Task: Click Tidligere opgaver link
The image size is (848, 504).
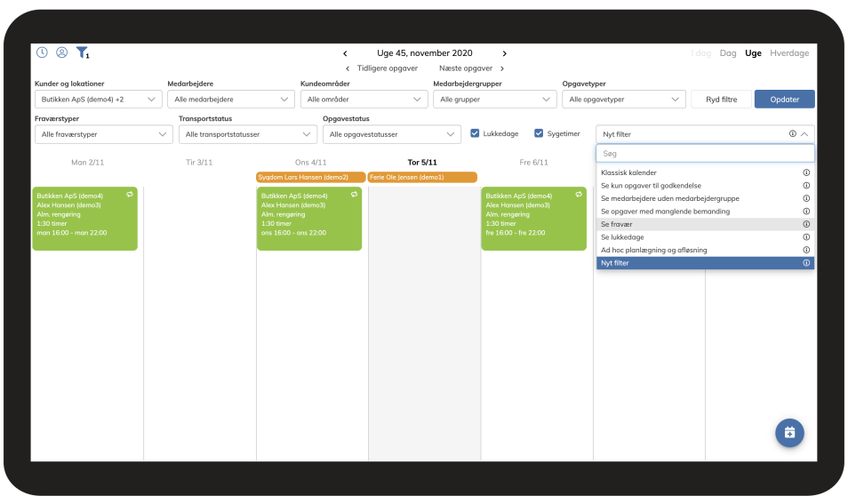Action: tap(388, 68)
